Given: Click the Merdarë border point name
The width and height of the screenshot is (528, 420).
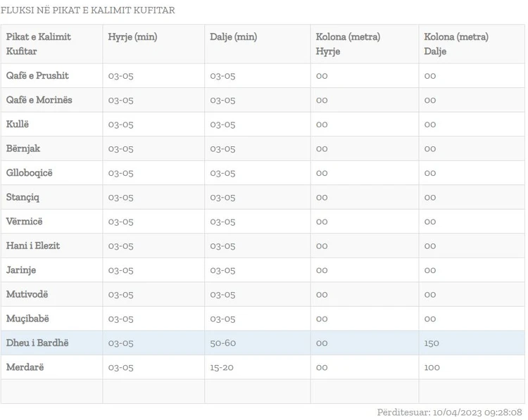Looking at the screenshot, I should [x=25, y=367].
